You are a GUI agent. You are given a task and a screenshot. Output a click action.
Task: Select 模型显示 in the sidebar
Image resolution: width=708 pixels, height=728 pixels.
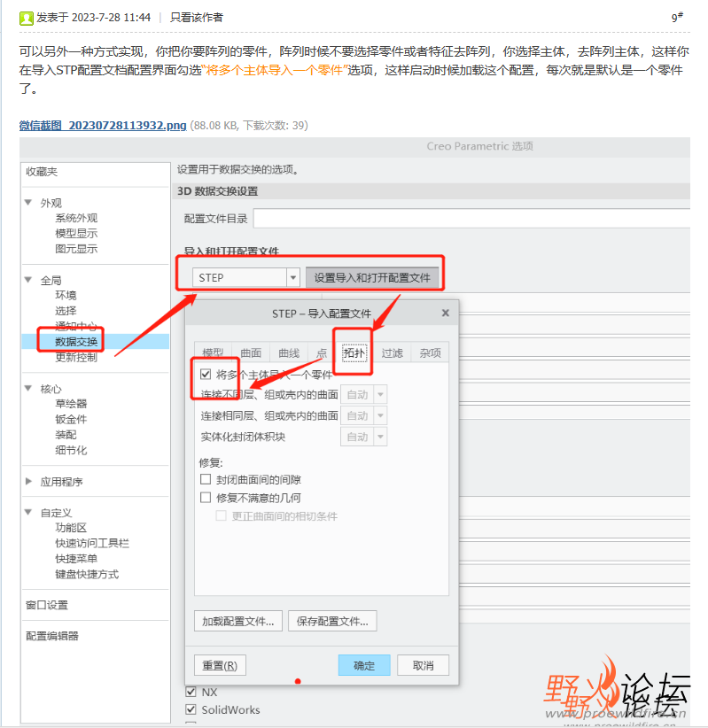[76, 234]
